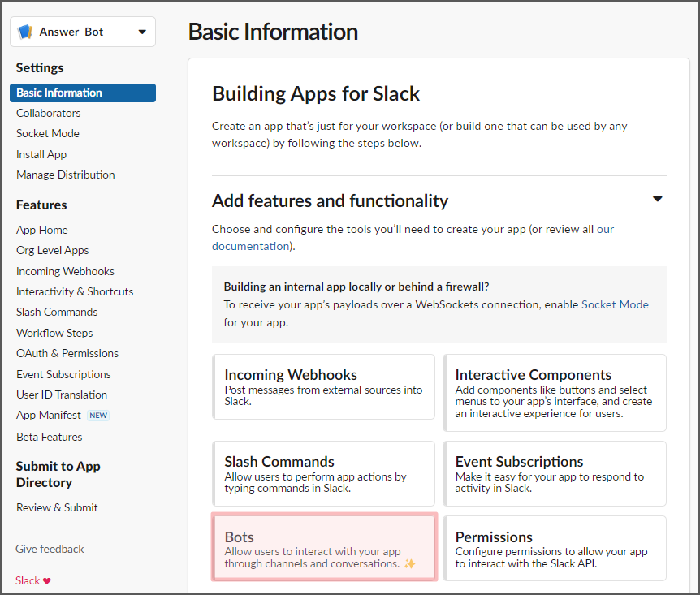The height and width of the screenshot is (595, 700).
Task: Navigate to App Home feature
Action: 42,230
